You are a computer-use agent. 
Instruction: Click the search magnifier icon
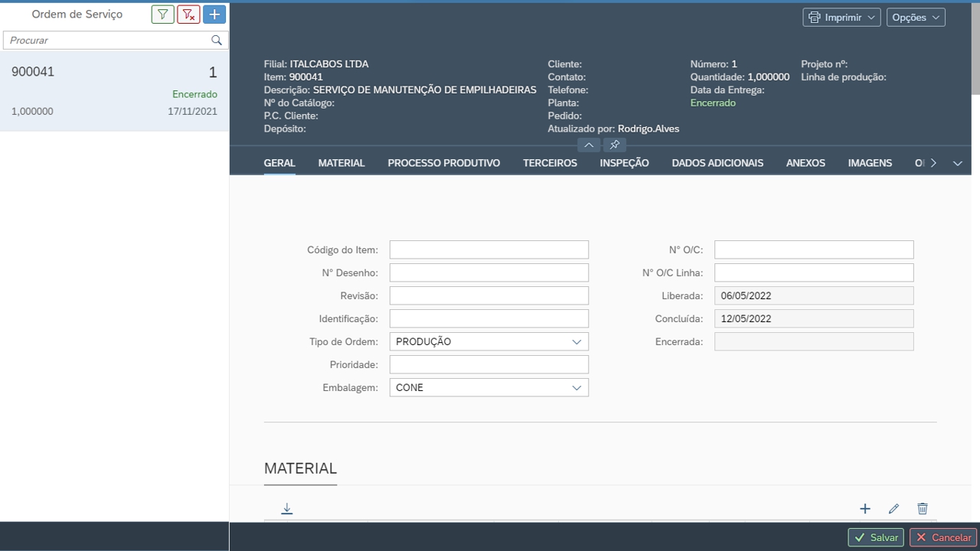pyautogui.click(x=217, y=41)
